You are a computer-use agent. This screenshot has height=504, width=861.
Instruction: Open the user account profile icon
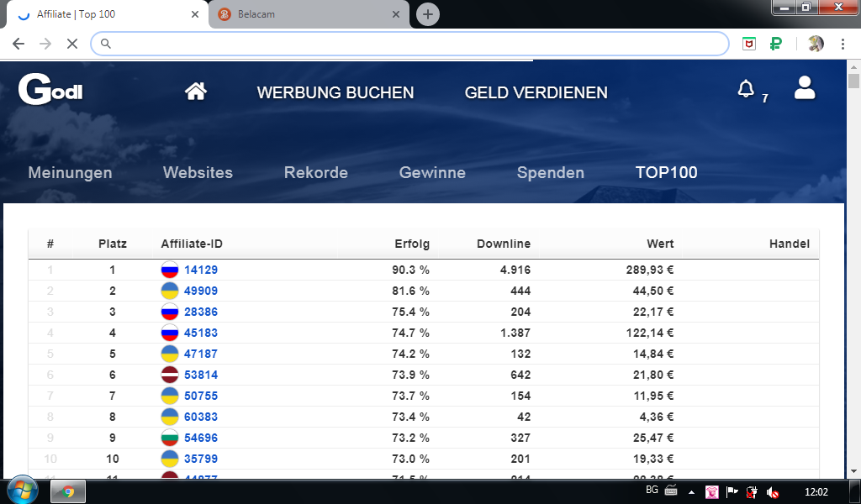[805, 88]
